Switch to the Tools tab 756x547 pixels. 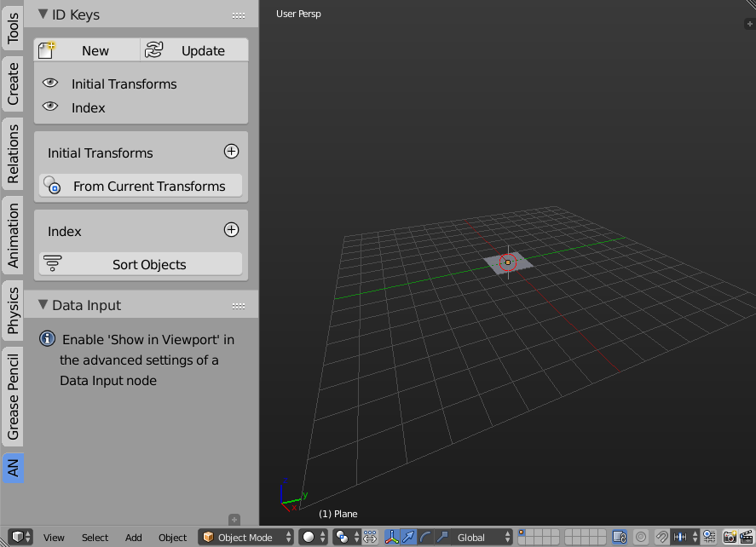pos(13,27)
